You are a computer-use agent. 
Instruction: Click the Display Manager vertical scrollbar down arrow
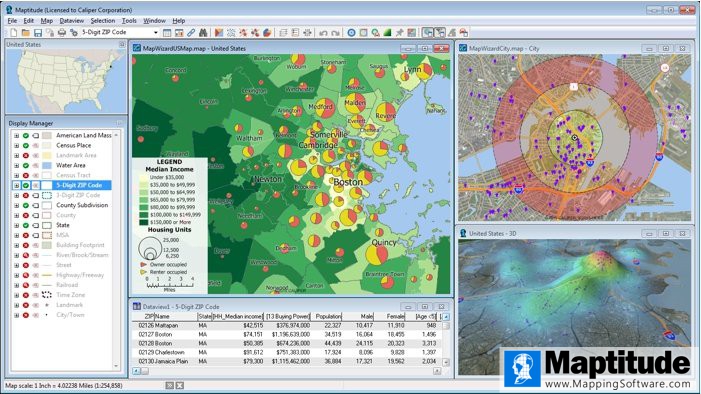[x=117, y=366]
